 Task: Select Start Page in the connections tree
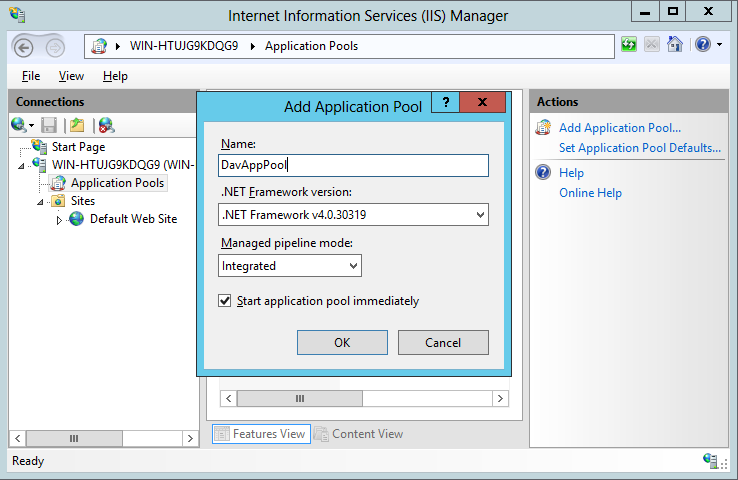78,147
